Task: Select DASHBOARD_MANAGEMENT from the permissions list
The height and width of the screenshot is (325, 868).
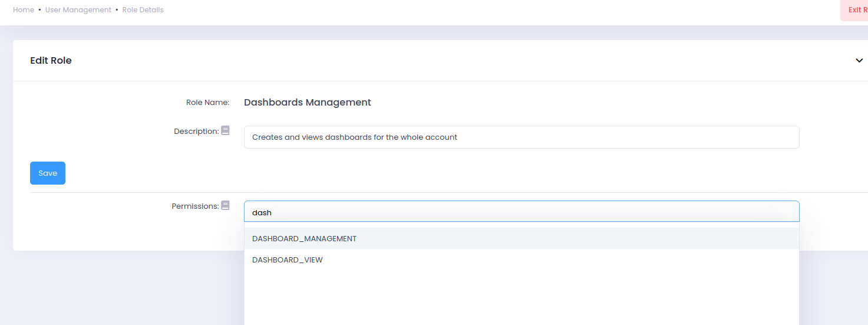Action: [x=304, y=239]
